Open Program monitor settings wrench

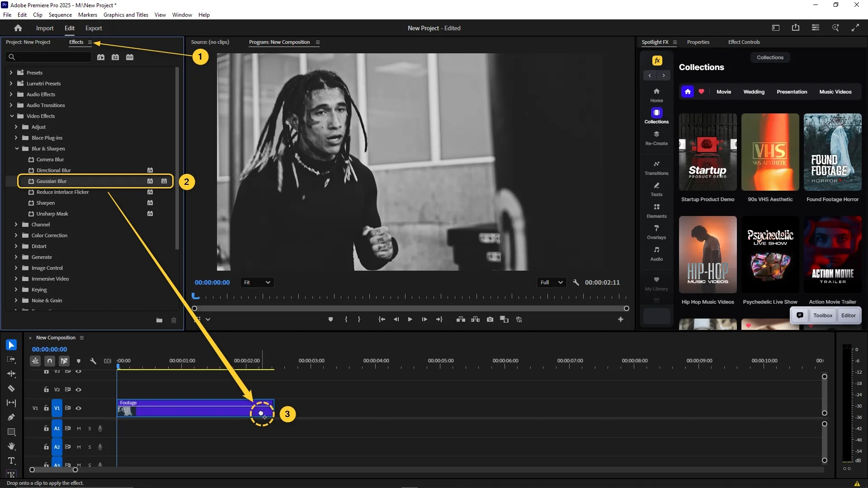576,282
